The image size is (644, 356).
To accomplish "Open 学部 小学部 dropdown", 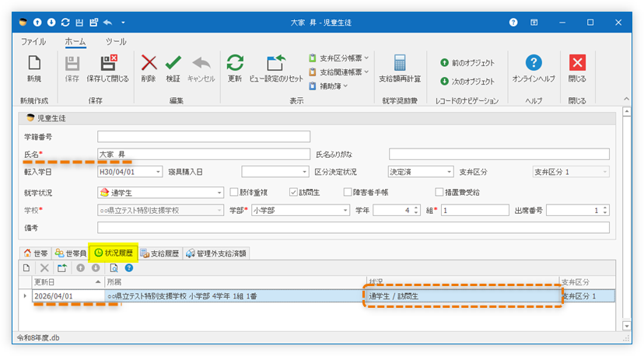I will point(345,211).
